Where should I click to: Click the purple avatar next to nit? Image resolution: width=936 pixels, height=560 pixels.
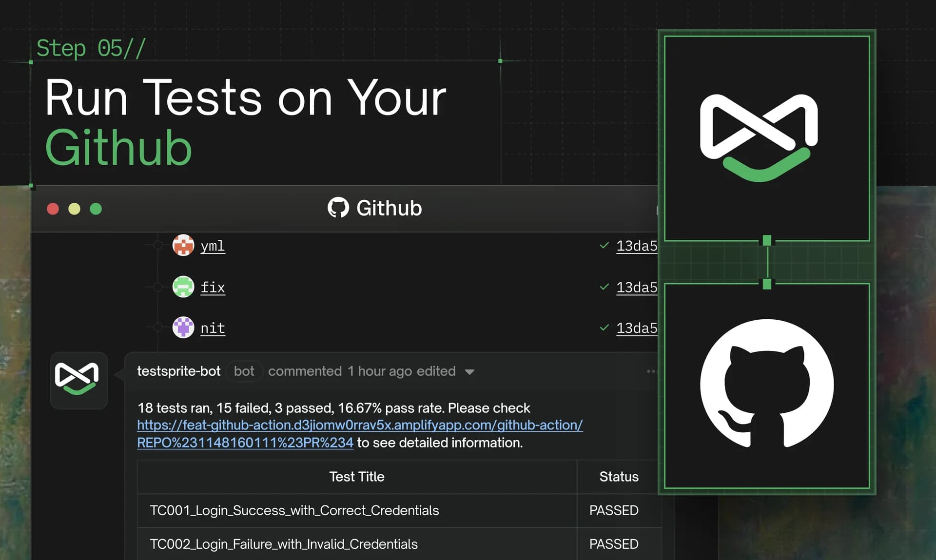(183, 328)
